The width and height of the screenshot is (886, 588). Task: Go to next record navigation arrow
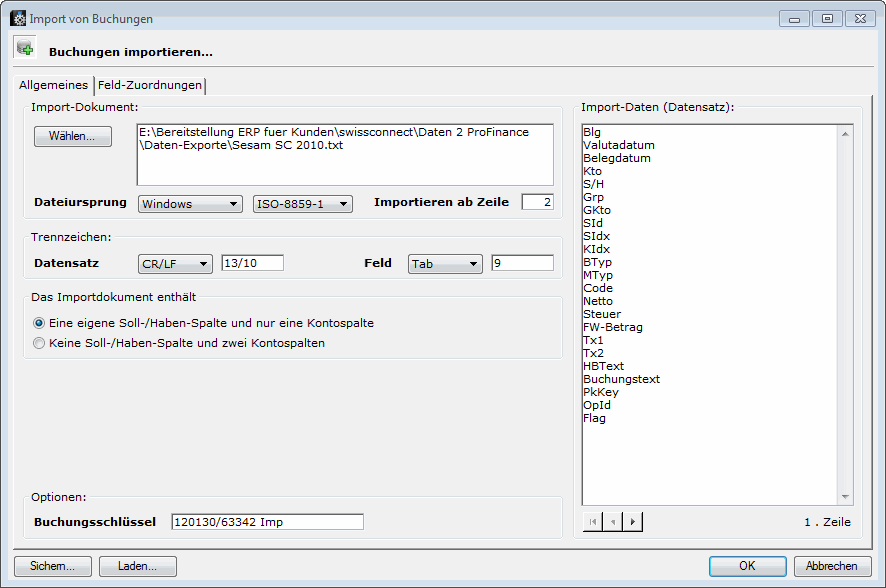pos(632,521)
